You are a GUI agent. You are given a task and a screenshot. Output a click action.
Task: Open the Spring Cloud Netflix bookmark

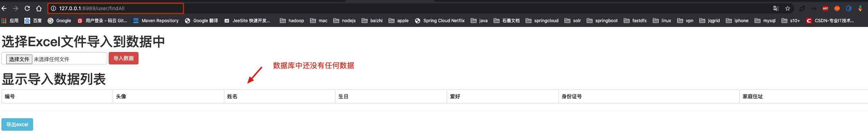[x=440, y=21]
